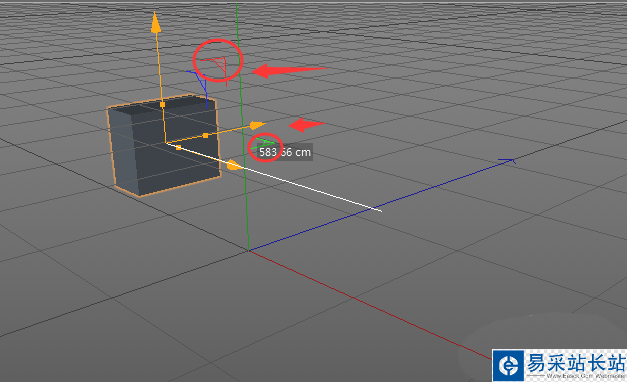
Task: Click the small square handle on the white axis line
Action: (x=178, y=148)
